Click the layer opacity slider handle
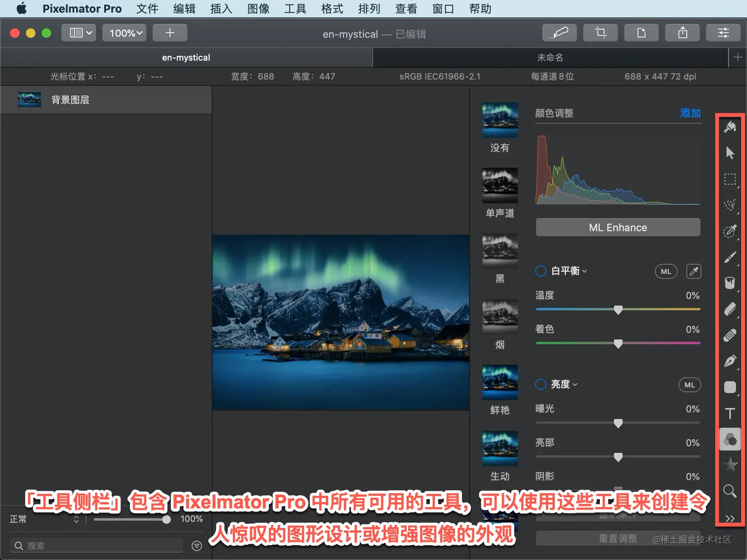Image resolution: width=747 pixels, height=560 pixels. [166, 519]
